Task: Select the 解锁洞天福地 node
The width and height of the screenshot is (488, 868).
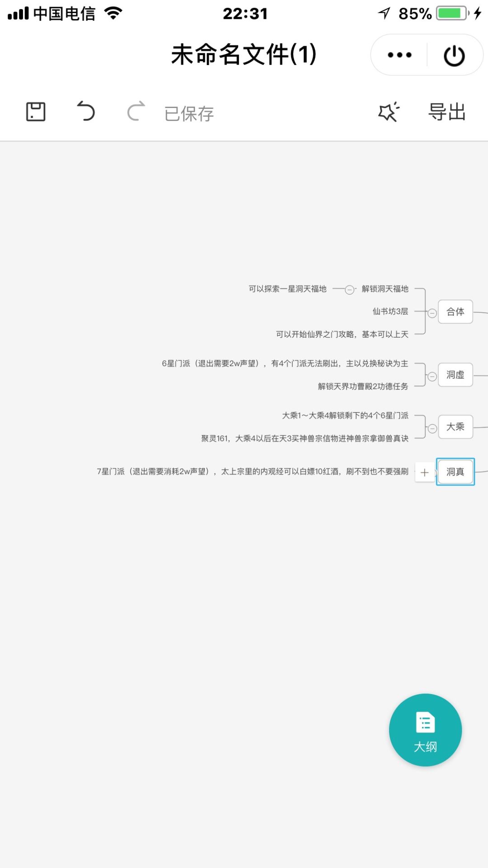Action: 385,289
